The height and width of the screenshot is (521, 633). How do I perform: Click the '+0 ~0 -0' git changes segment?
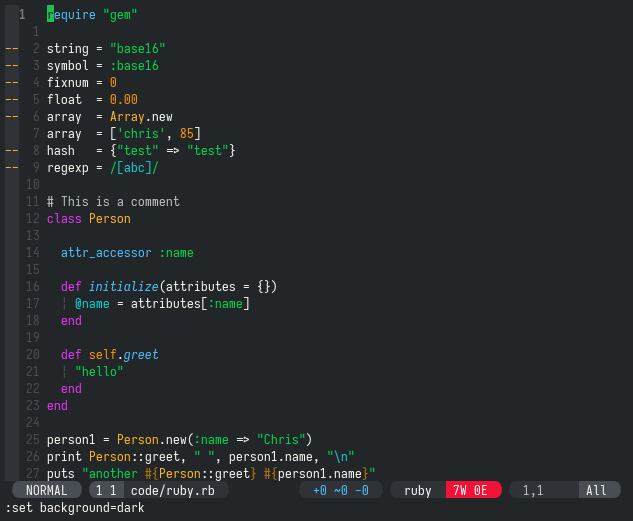pyautogui.click(x=341, y=490)
